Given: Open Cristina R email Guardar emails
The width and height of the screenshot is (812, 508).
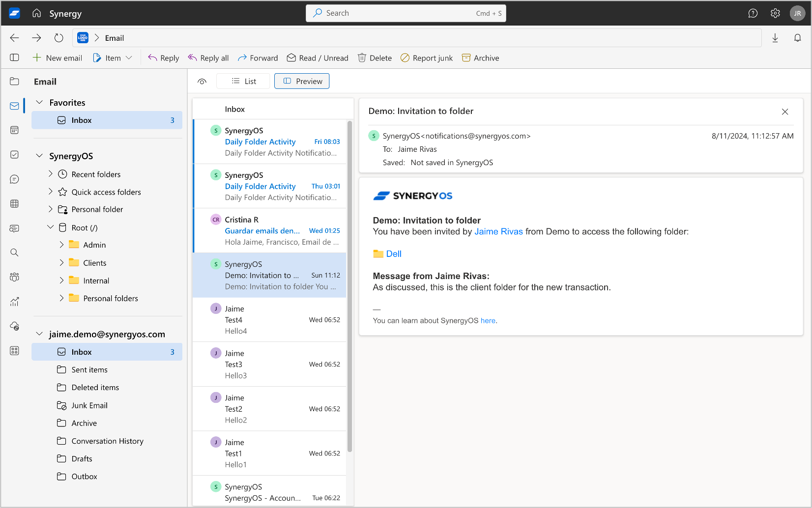Looking at the screenshot, I should [x=269, y=230].
